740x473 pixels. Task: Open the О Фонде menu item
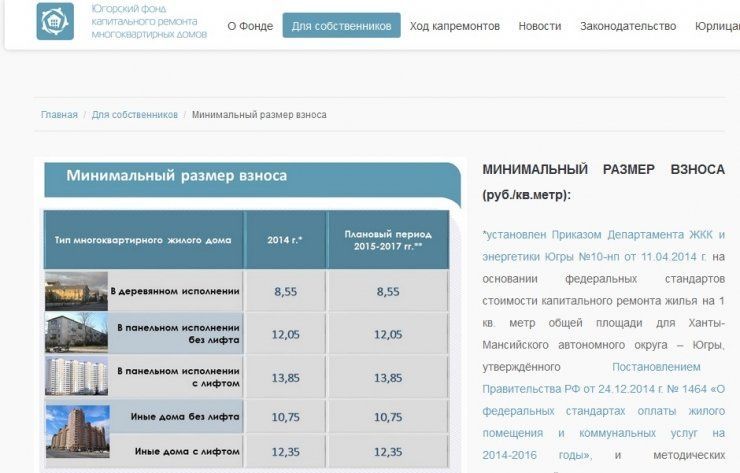[250, 26]
